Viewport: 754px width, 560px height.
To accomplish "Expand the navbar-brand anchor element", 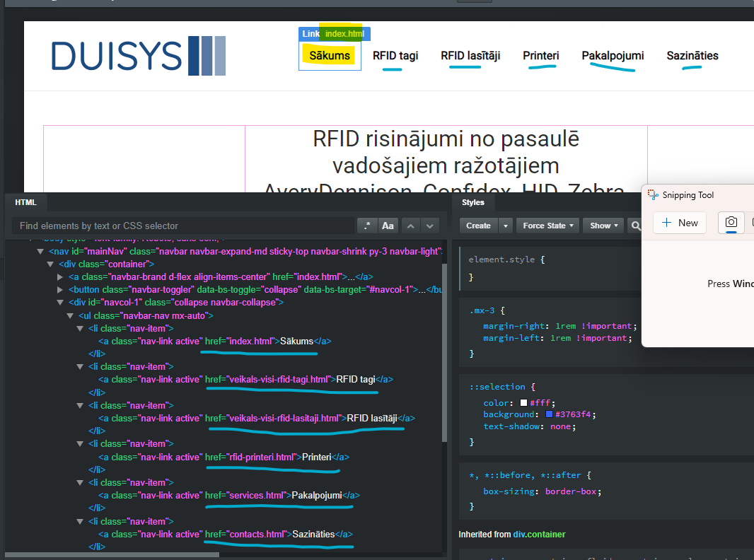I will click(60, 277).
